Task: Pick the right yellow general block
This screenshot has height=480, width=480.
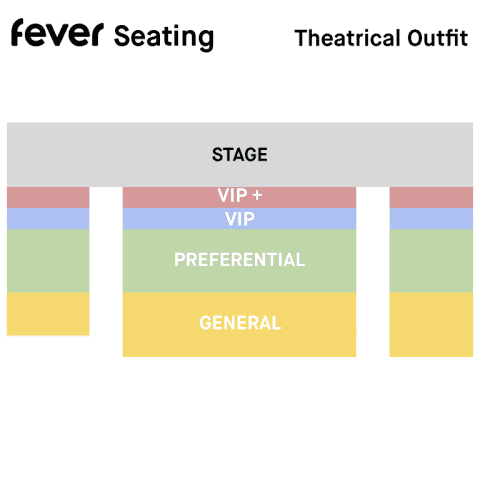Action: point(431,325)
